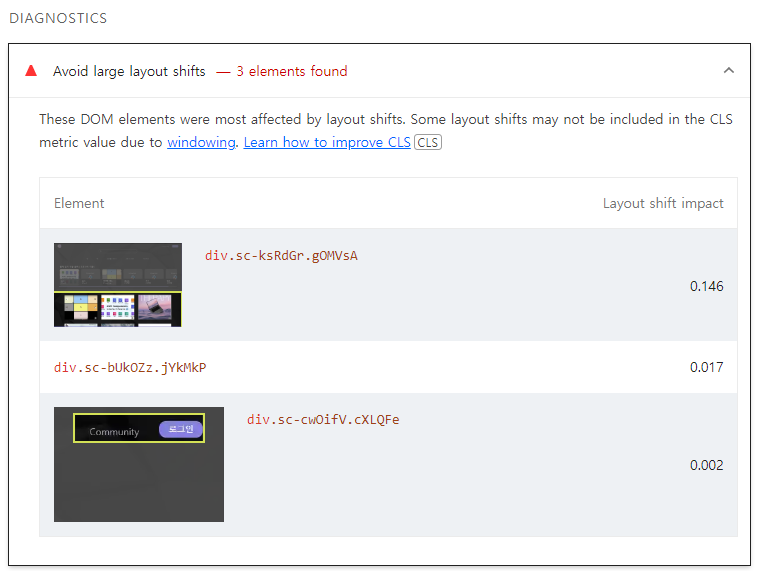Click the DIAGNOSTICS section heading
758x571 pixels.
[58, 18]
